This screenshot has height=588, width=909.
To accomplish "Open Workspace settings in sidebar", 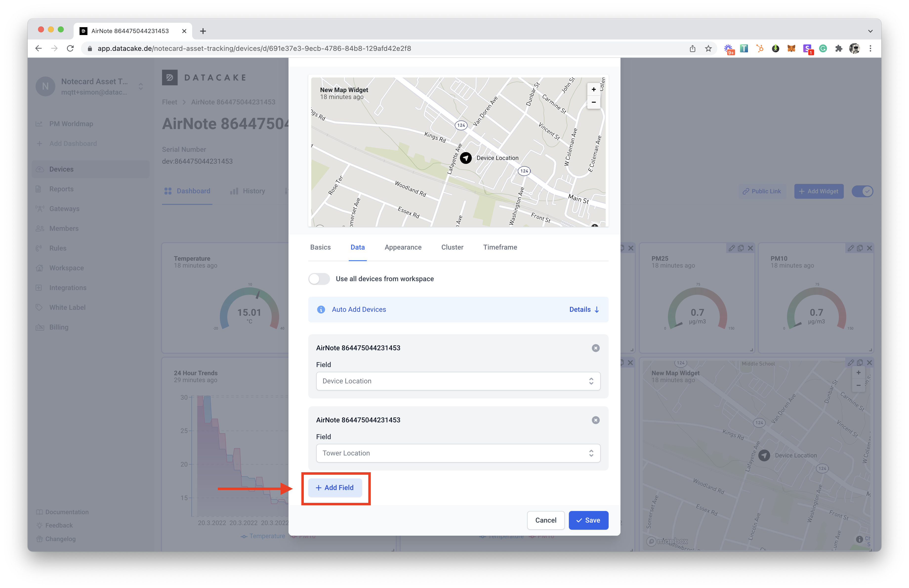I will pyautogui.click(x=66, y=268).
